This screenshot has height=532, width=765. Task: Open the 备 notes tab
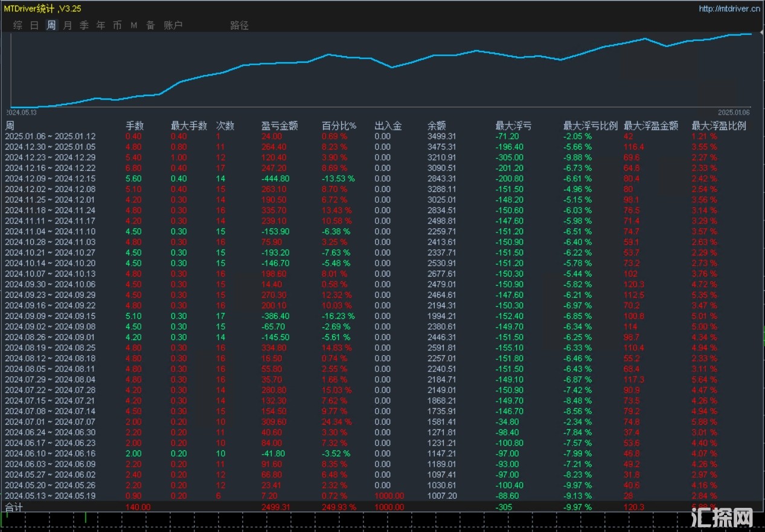click(x=150, y=25)
